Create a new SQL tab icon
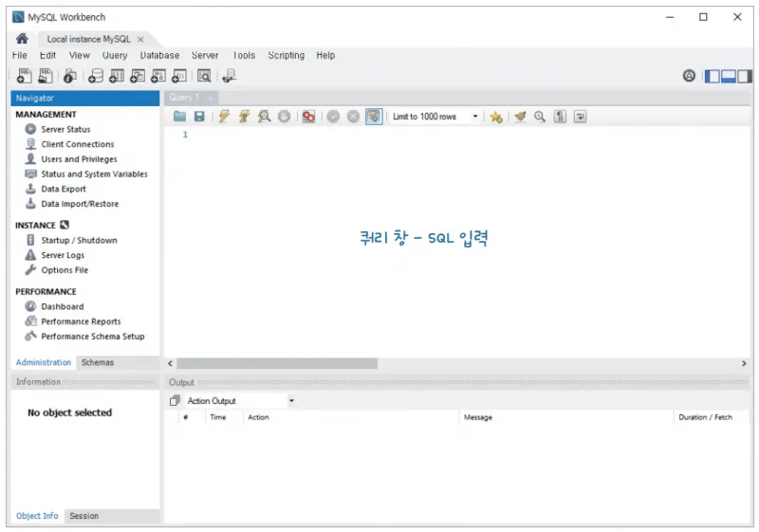 tap(24, 76)
